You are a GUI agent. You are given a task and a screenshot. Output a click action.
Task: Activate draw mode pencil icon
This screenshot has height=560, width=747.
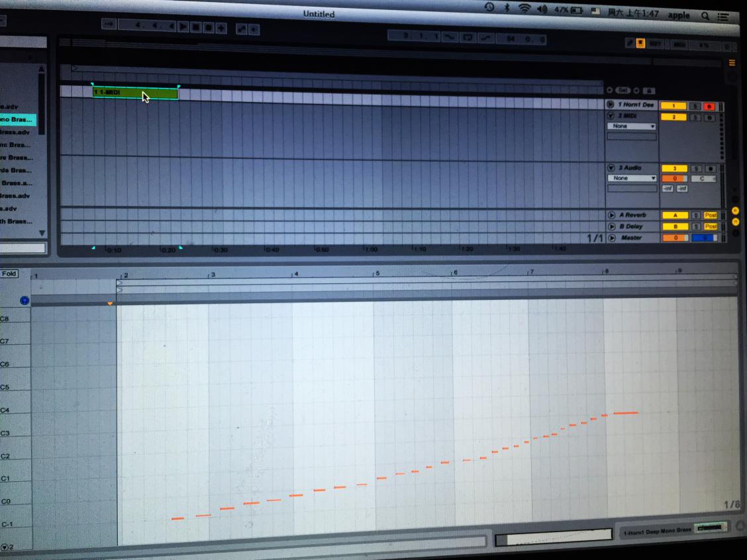click(630, 43)
